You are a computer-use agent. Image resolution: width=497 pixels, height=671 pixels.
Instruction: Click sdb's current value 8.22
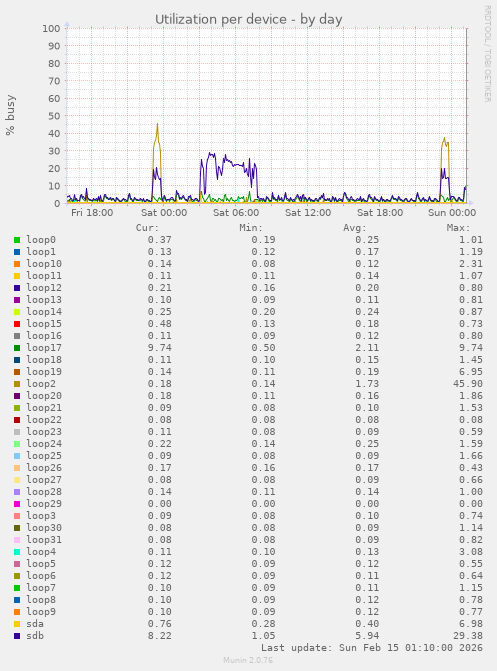coord(160,636)
